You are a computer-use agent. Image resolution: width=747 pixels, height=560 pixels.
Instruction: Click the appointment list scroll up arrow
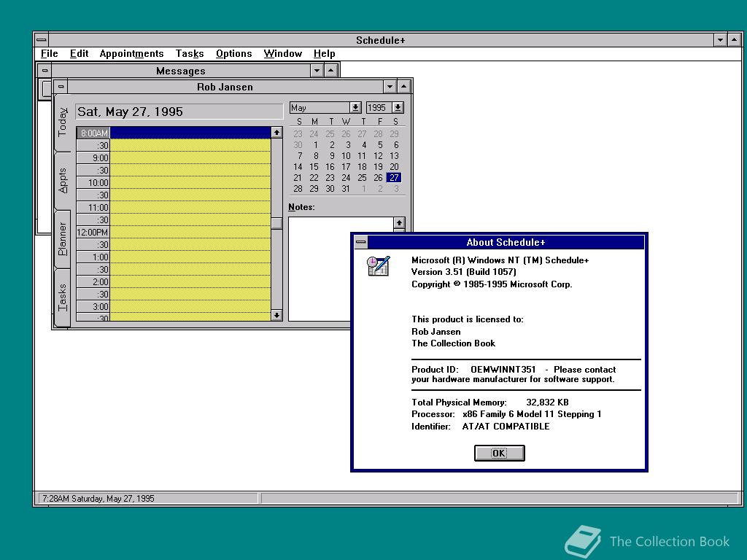pos(276,133)
